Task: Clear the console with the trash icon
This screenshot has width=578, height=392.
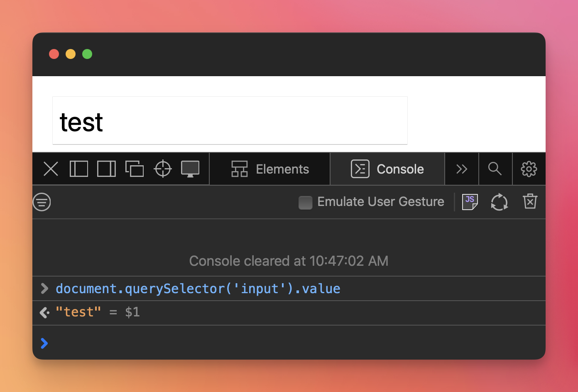Action: click(x=530, y=202)
